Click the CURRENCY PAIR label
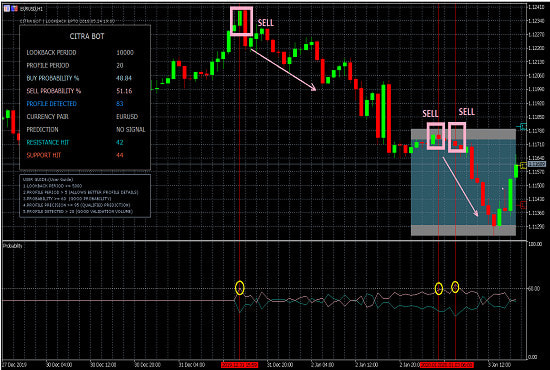The height and width of the screenshot is (370, 550). point(47,117)
